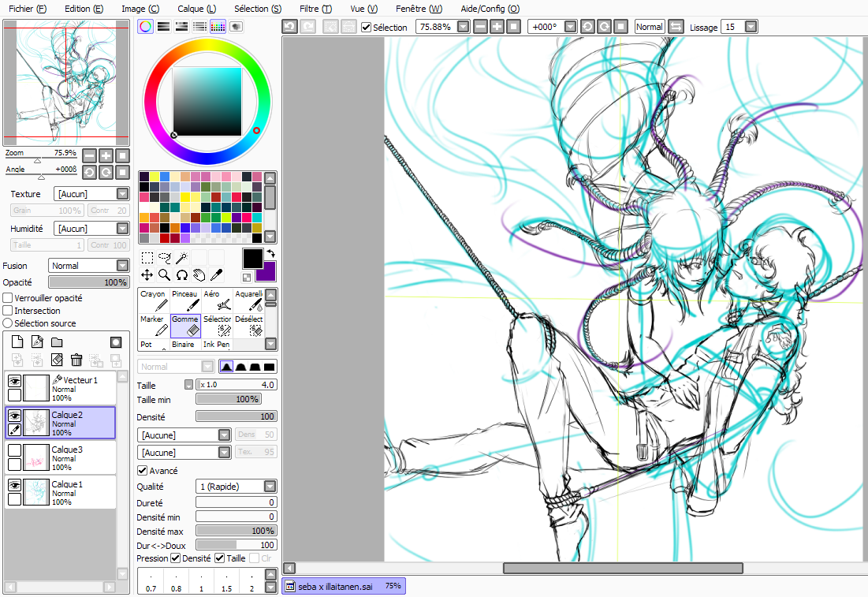This screenshot has height=597, width=868.
Task: Open the Edition menu
Action: pyautogui.click(x=84, y=9)
